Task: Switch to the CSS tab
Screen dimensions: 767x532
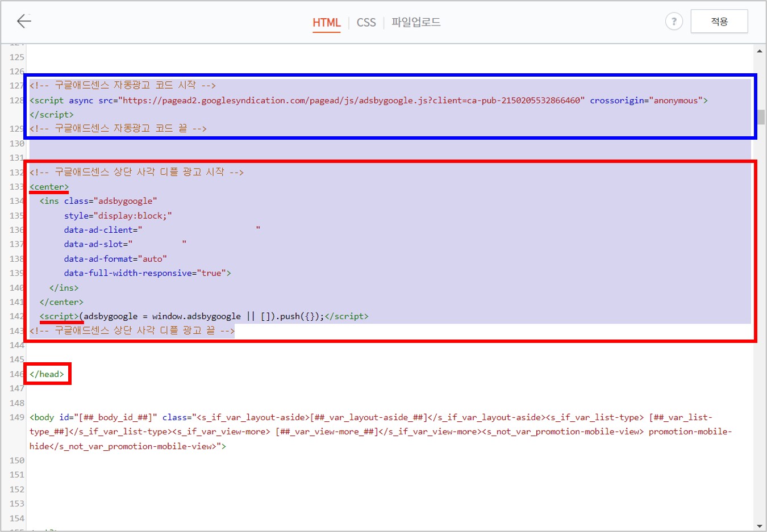Action: [366, 22]
